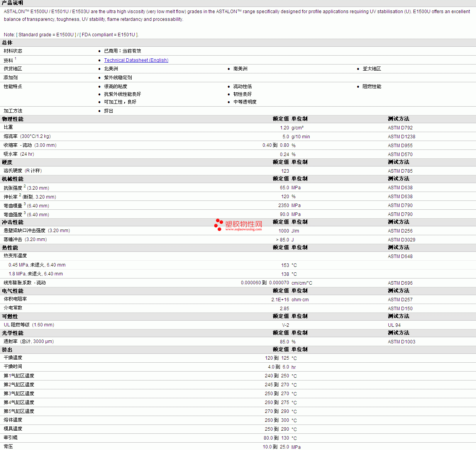Select the 体积电阻率 label

pos(15,299)
